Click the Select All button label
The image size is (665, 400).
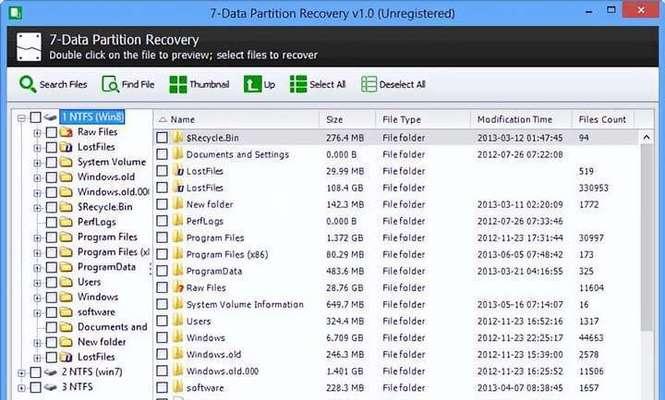coord(327,84)
